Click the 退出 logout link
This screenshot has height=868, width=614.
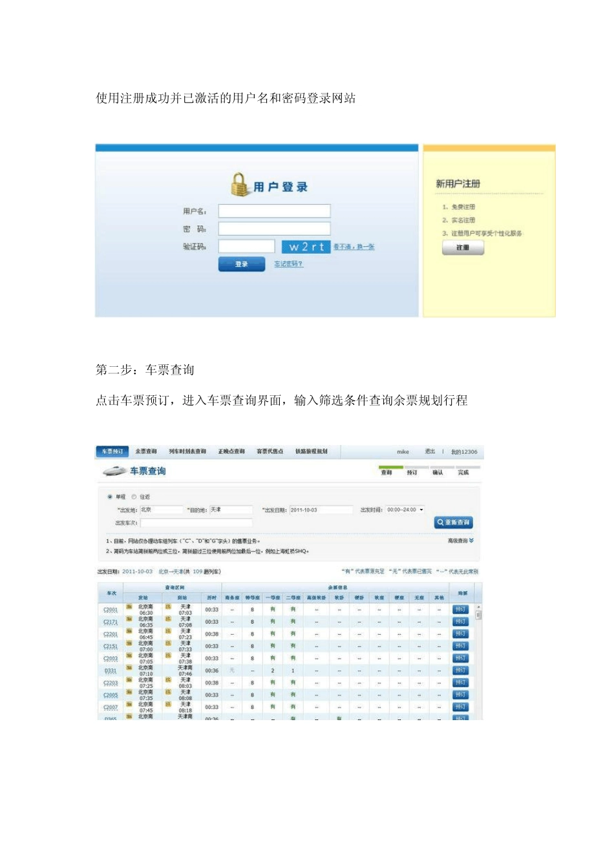(430, 451)
